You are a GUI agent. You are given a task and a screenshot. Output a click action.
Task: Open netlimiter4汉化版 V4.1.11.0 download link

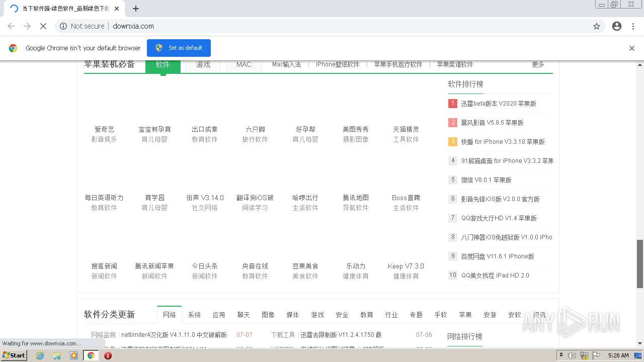174,335
